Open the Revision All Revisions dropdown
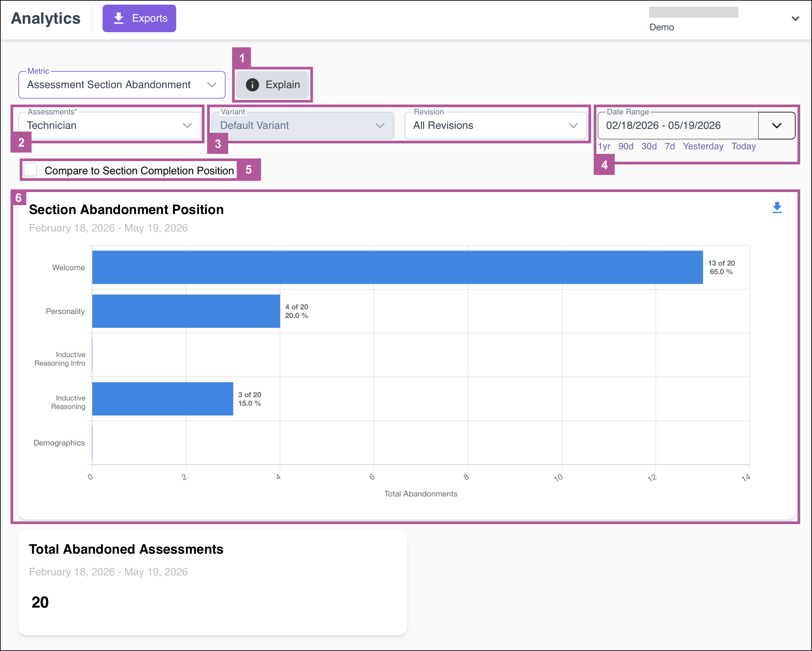This screenshot has height=651, width=812. coord(496,126)
